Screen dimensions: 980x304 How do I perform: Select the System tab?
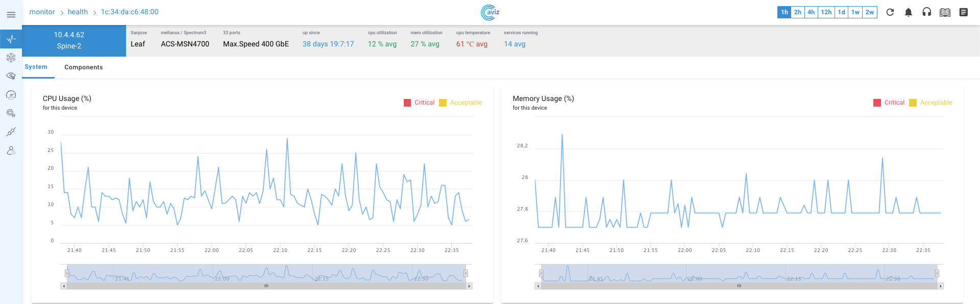coord(36,67)
